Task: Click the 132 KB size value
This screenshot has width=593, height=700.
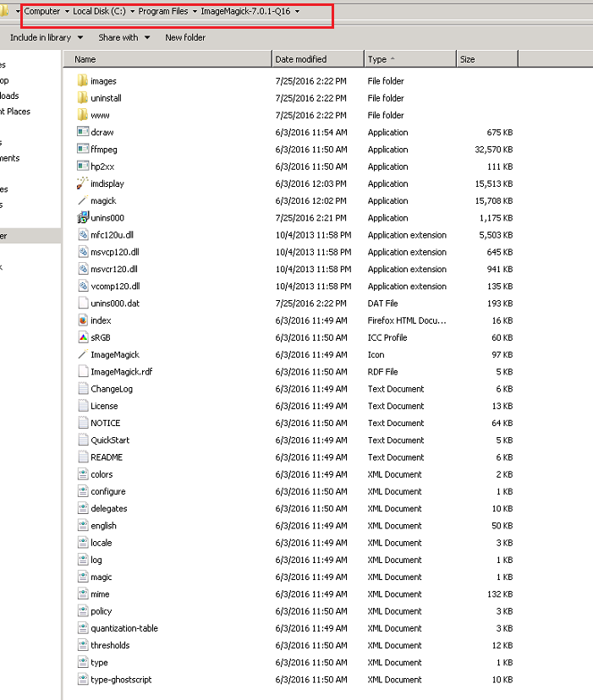Action: (x=500, y=594)
